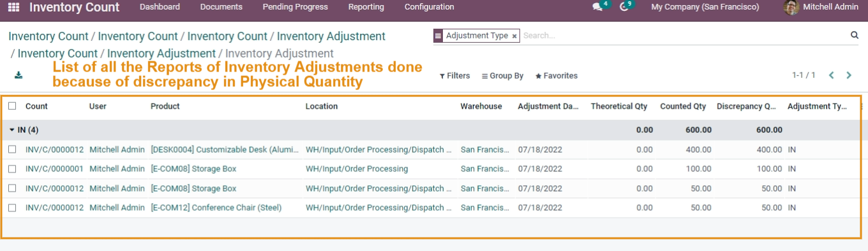Open My Company (San Francisco) switcher

click(705, 7)
